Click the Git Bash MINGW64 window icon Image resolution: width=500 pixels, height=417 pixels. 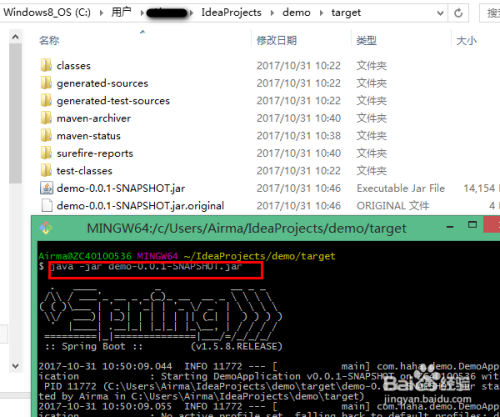point(46,228)
